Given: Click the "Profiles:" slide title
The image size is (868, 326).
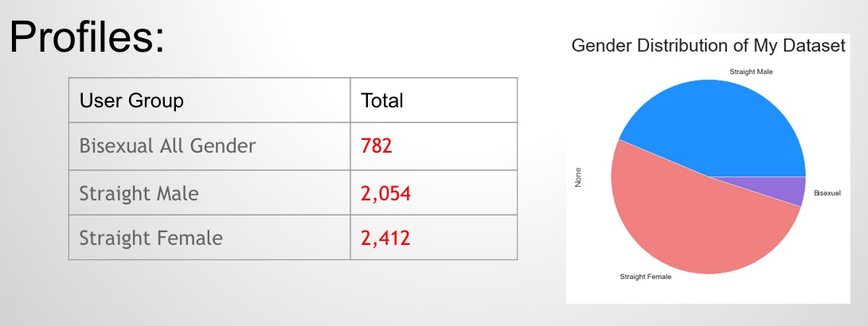Looking at the screenshot, I should pos(87,37).
